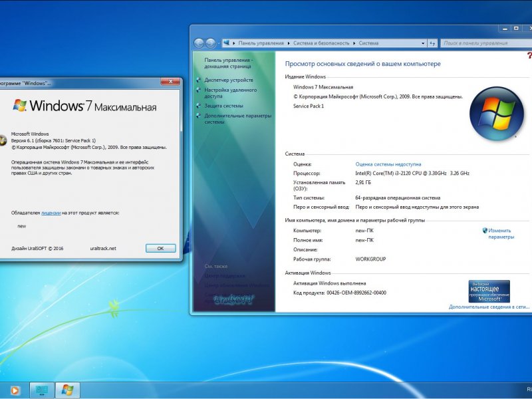Click the RU language indicator in the taskbar

tap(529, 389)
